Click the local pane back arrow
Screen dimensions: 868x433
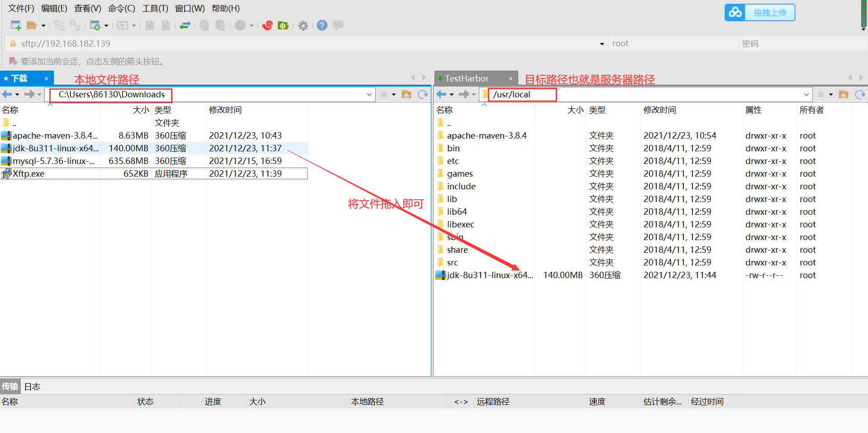coord(7,94)
